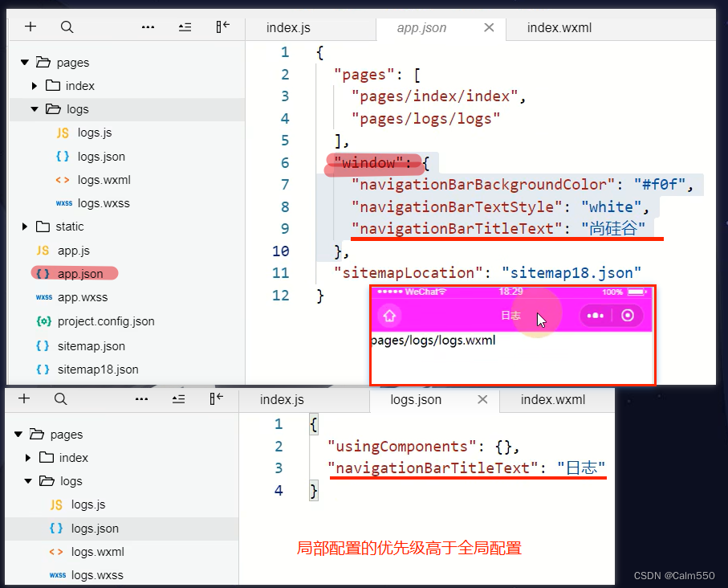Click the new file plus icon in lower panel

click(x=24, y=398)
